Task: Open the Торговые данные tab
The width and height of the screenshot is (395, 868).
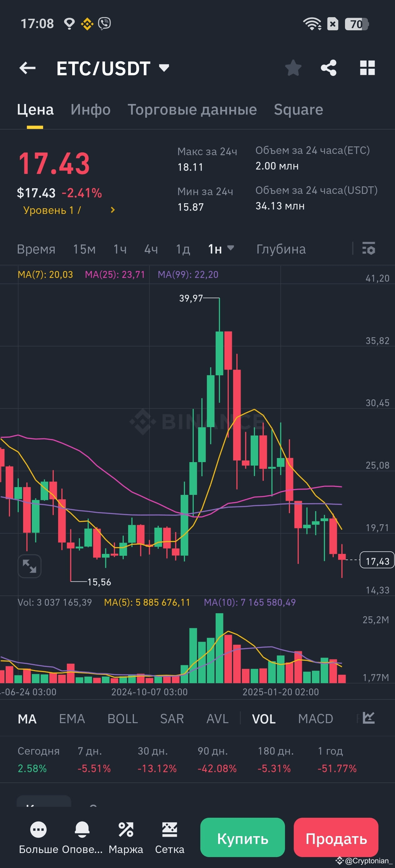Action: click(192, 110)
